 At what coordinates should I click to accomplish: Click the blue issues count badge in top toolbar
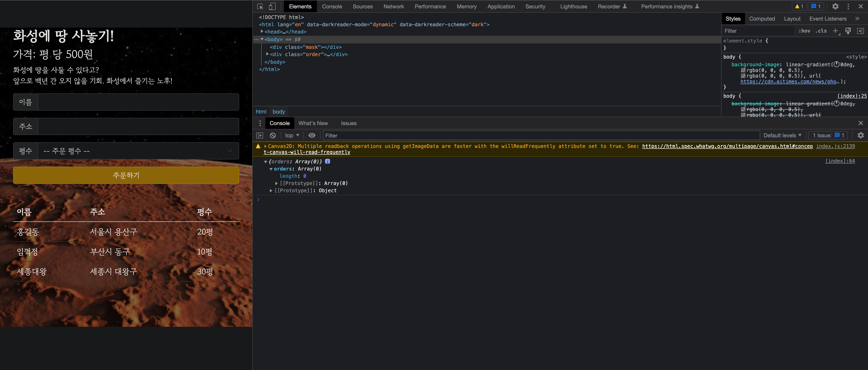tap(816, 6)
